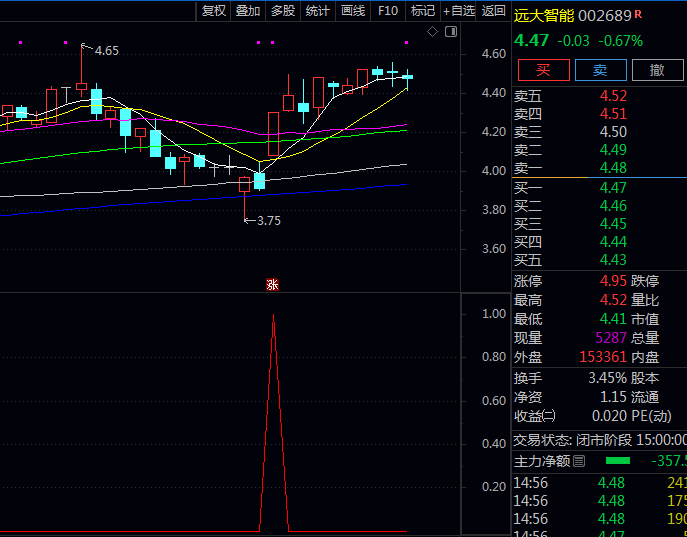Switch to 多股 multi-stock view
This screenshot has width=687, height=537.
click(282, 11)
